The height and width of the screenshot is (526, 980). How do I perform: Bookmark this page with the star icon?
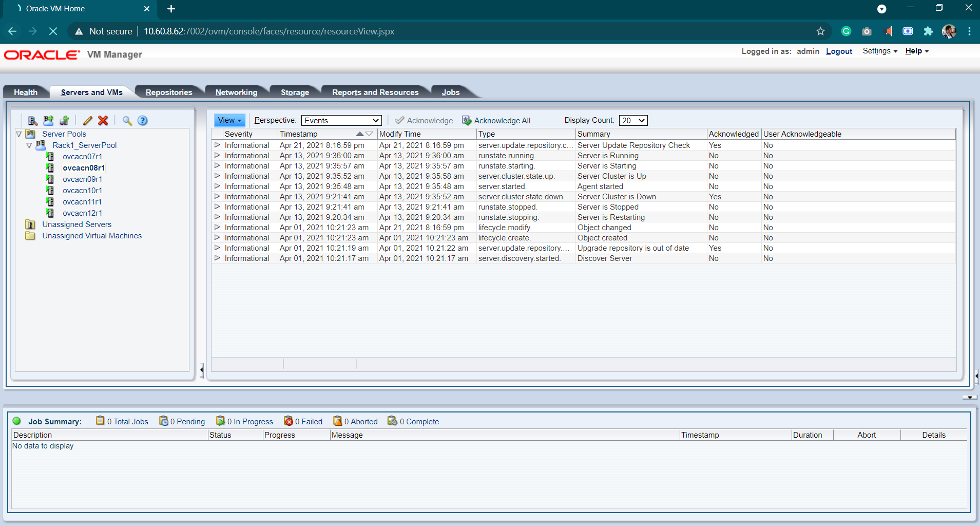tap(820, 31)
